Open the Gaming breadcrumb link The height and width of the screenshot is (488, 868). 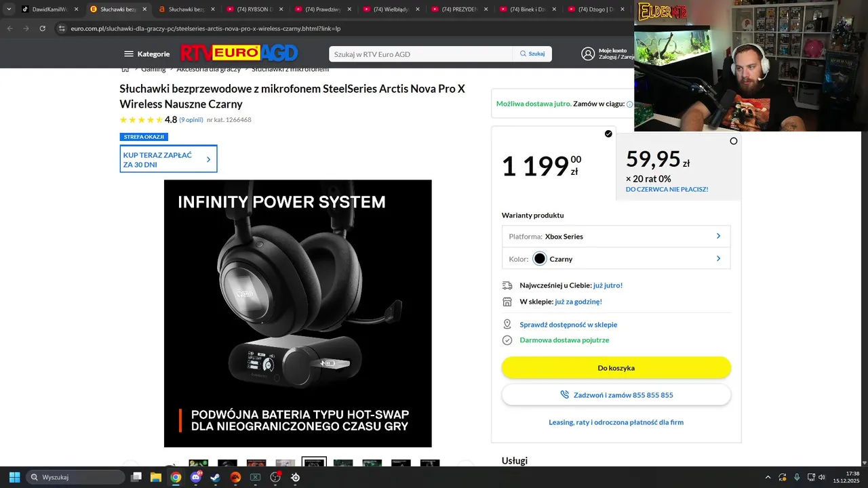[153, 69]
